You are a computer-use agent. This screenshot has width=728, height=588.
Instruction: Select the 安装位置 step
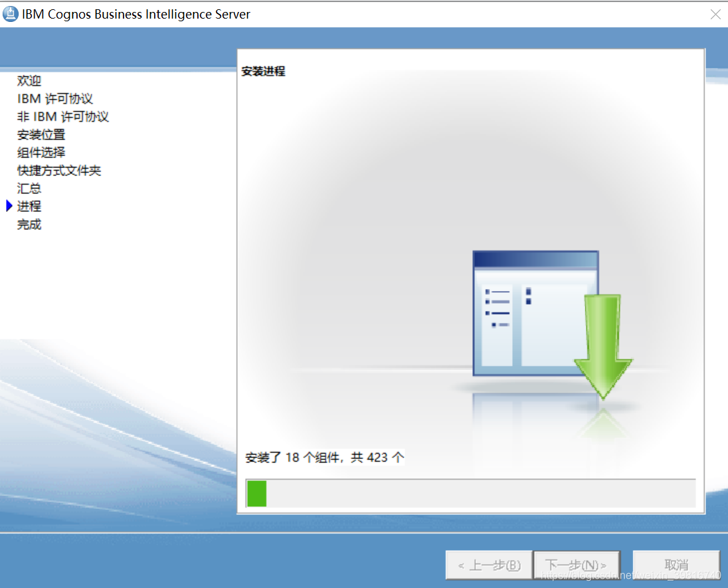coord(41,135)
